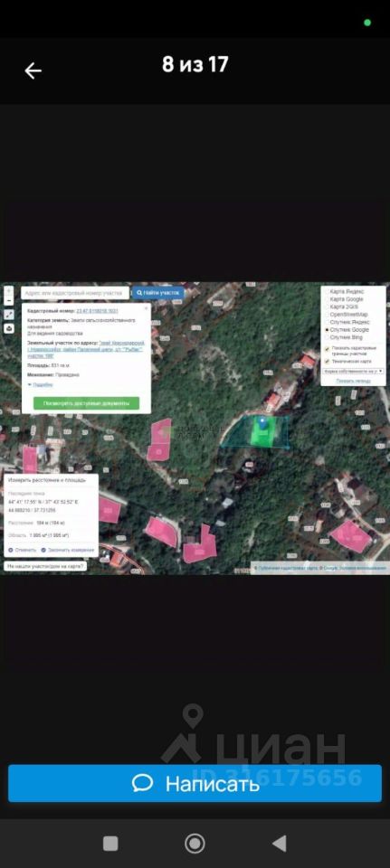This screenshot has height=868, width=390.
Task: Tap the Android recent apps square
Action: pos(110,843)
